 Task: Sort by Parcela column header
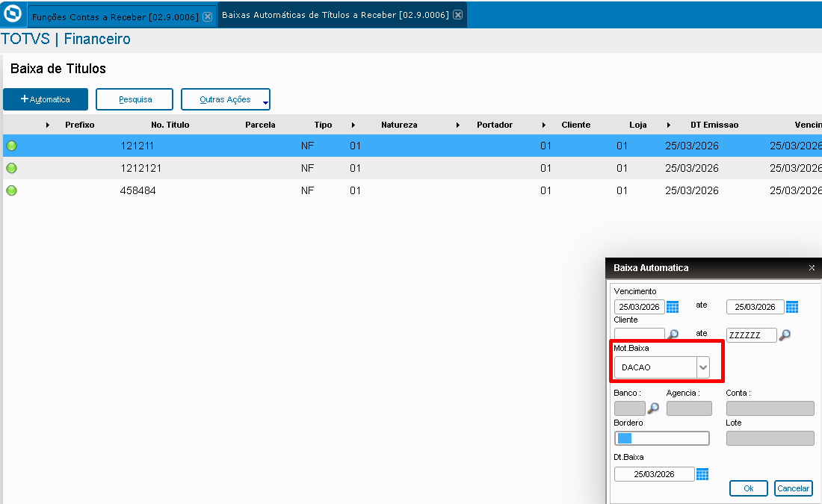(x=260, y=125)
